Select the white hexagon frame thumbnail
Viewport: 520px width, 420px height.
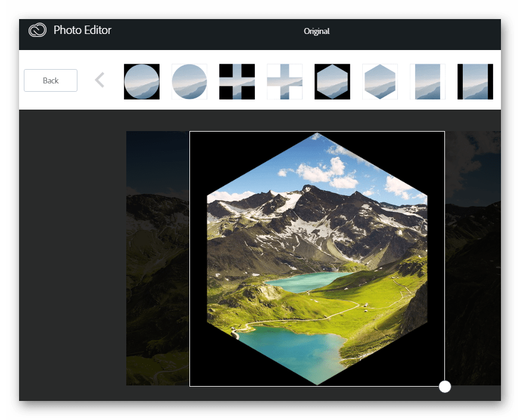tap(379, 82)
